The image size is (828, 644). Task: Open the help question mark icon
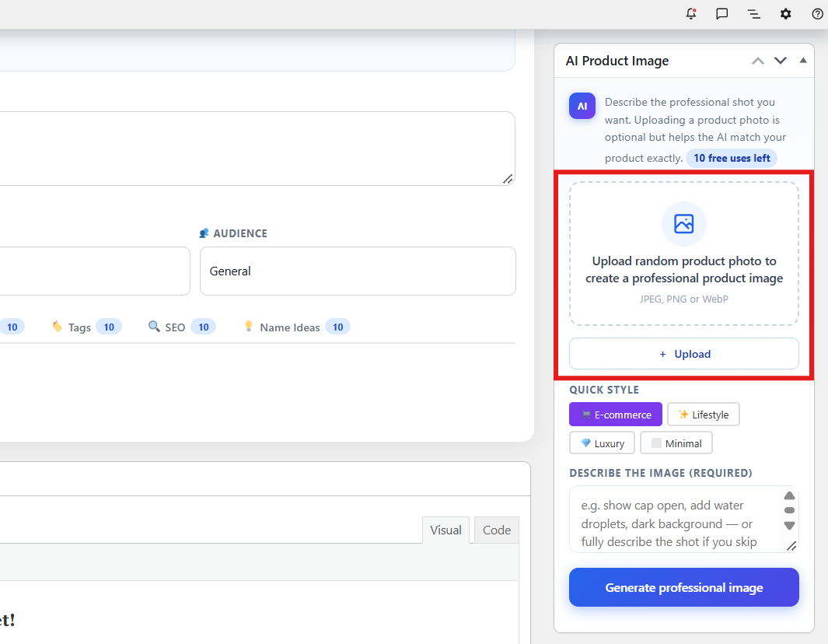pyautogui.click(x=817, y=14)
